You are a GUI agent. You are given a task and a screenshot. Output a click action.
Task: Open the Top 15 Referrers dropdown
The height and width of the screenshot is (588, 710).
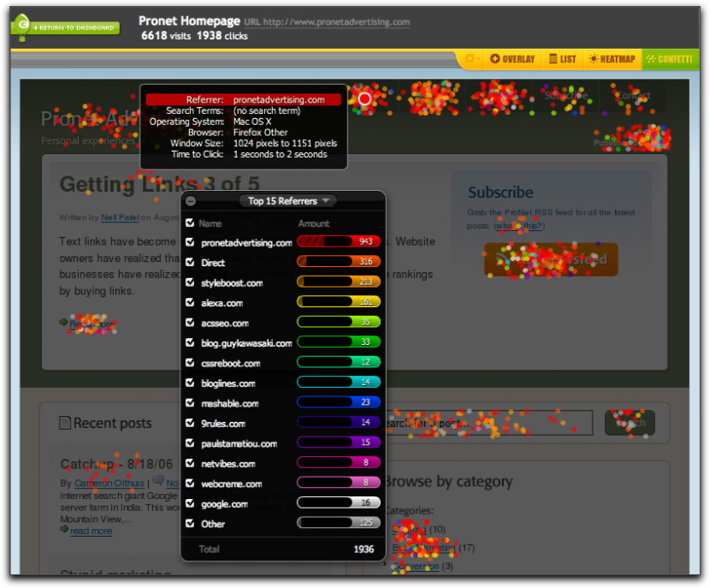(x=287, y=200)
